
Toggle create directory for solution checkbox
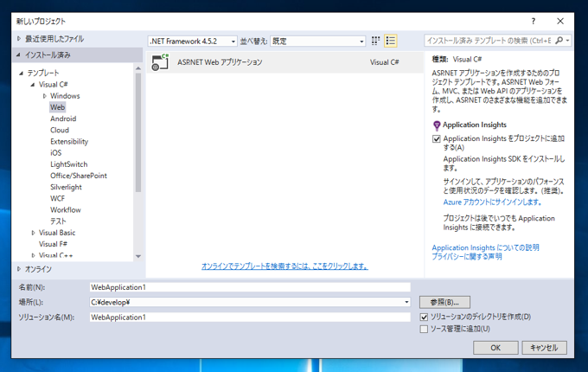click(x=424, y=317)
